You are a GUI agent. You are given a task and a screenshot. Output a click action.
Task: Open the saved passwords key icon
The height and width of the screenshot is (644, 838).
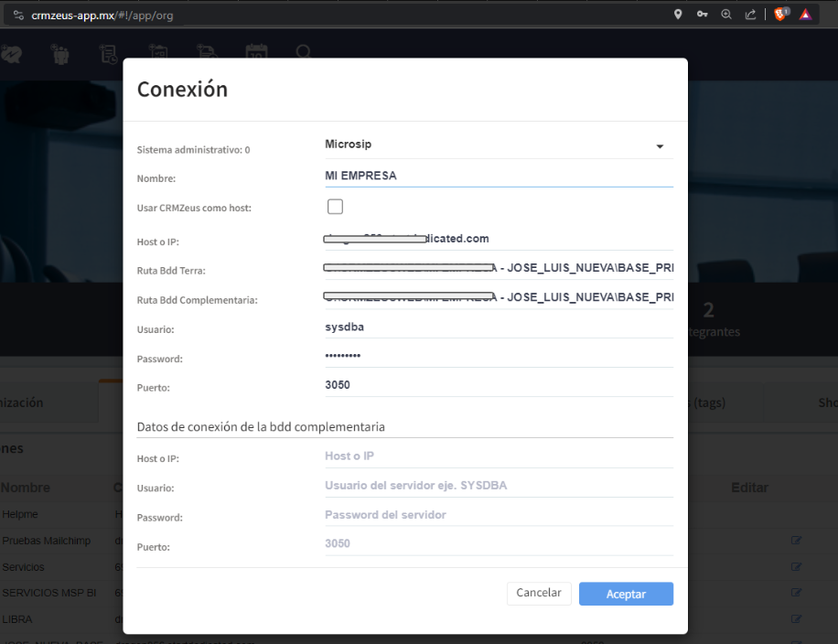coord(702,15)
